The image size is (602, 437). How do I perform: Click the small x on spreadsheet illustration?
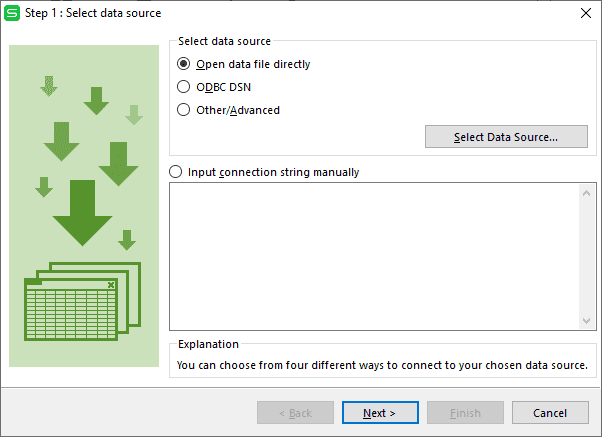111,285
